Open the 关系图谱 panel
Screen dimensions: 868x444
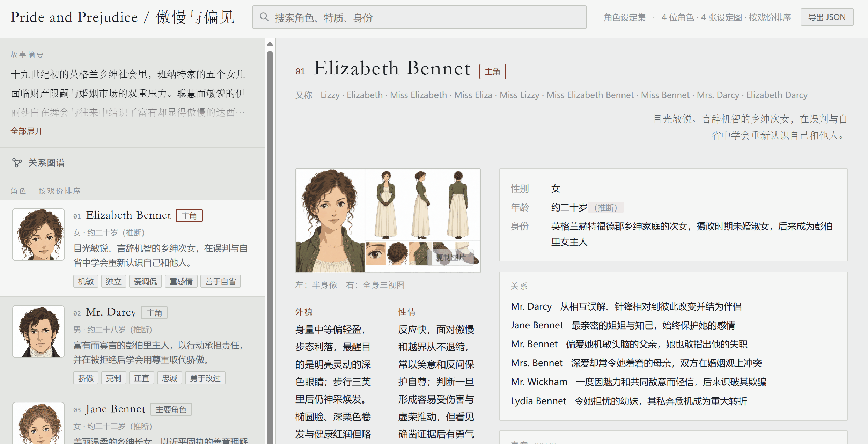132,163
